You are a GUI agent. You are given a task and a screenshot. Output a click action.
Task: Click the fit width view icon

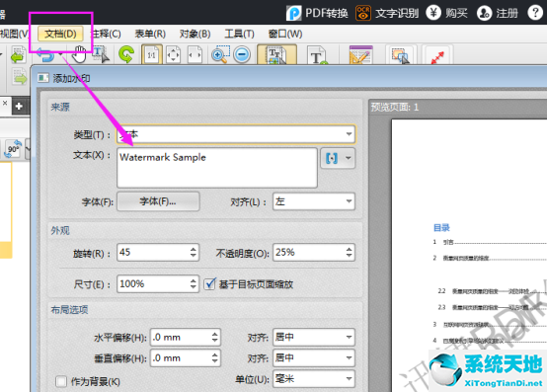click(x=195, y=54)
